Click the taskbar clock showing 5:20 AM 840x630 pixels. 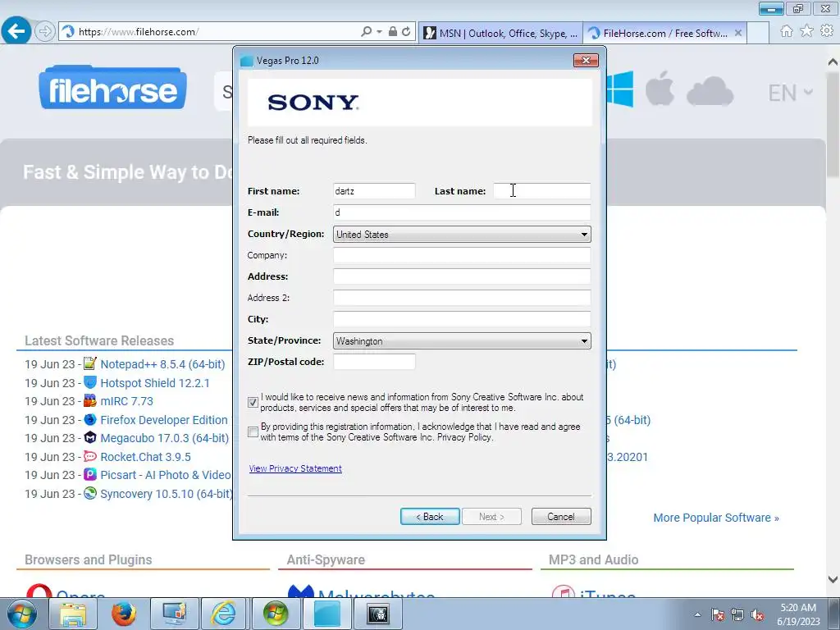[798, 614]
